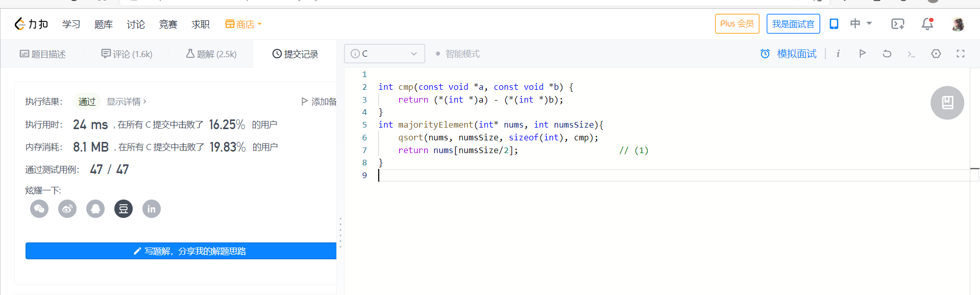Share result to WeChat
The width and height of the screenshot is (980, 295).
(39, 209)
